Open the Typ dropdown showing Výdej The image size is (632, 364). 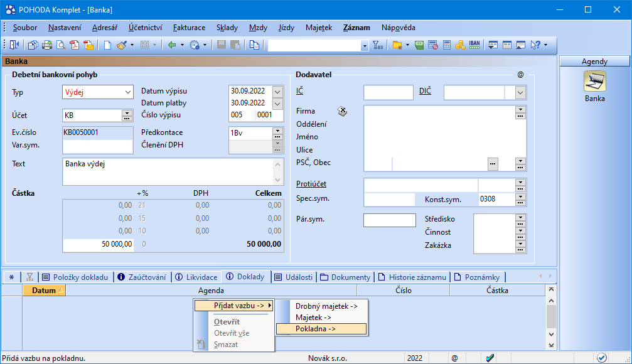click(128, 92)
